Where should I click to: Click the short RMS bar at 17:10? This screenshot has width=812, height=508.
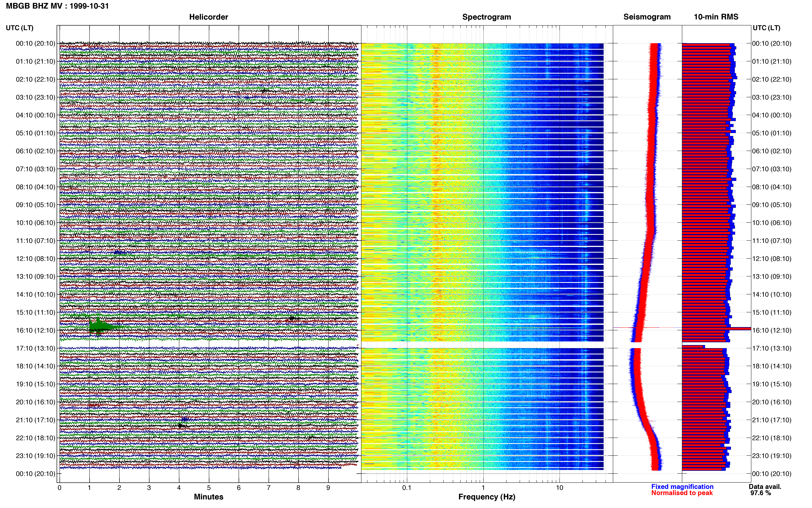coord(693,346)
